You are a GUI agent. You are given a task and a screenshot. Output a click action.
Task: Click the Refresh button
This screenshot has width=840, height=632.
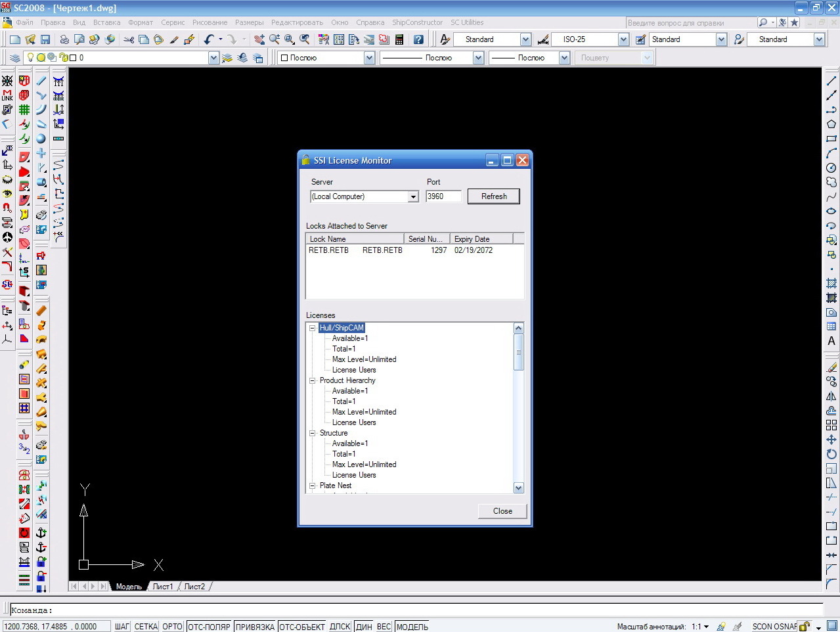tap(493, 196)
